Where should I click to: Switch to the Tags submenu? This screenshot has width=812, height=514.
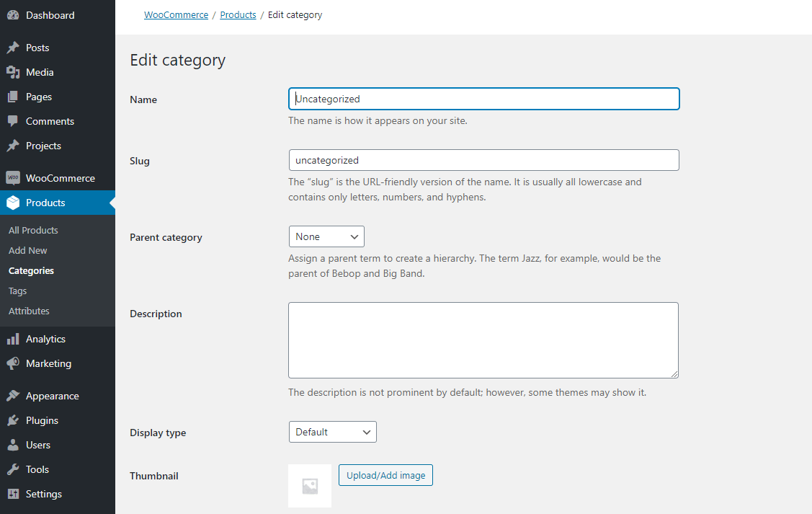[17, 291]
